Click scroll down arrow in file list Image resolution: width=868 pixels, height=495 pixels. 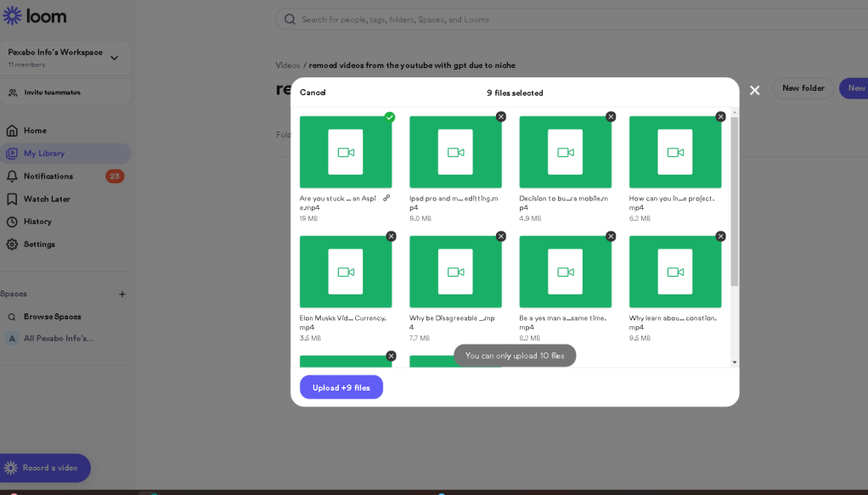coord(735,362)
